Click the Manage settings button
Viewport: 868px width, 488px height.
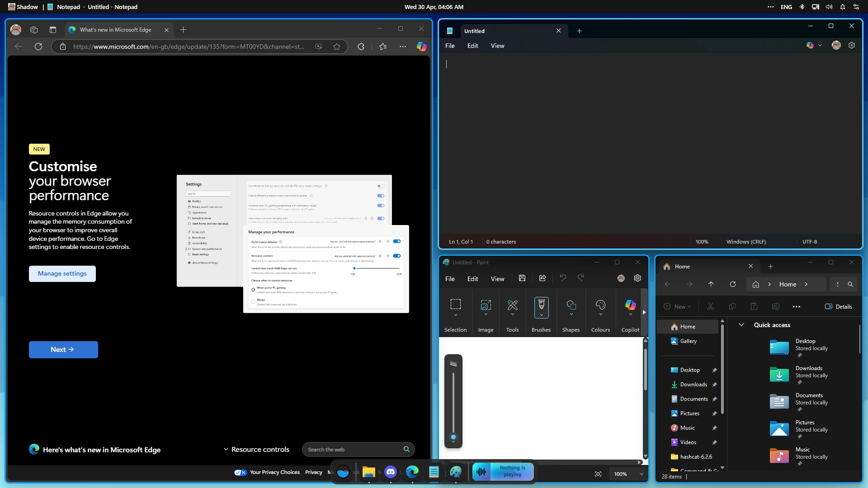pos(62,273)
